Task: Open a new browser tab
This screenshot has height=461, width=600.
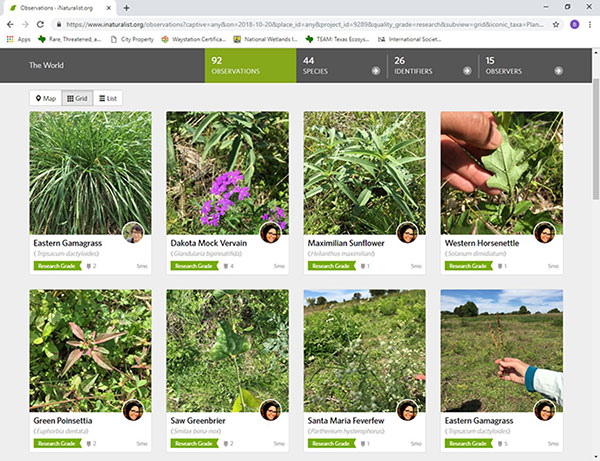Action: coord(126,8)
